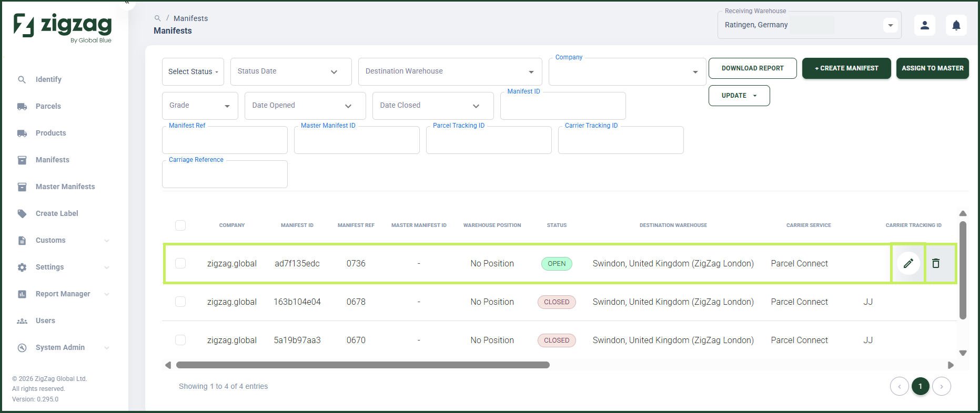
Task: Click ASSIGN TO MASTER button
Action: (933, 68)
